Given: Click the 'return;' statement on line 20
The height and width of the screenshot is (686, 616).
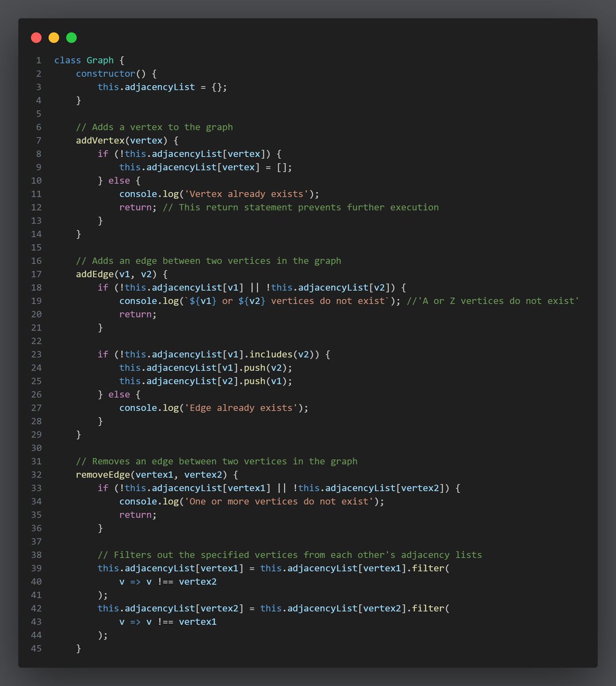Looking at the screenshot, I should coord(138,314).
